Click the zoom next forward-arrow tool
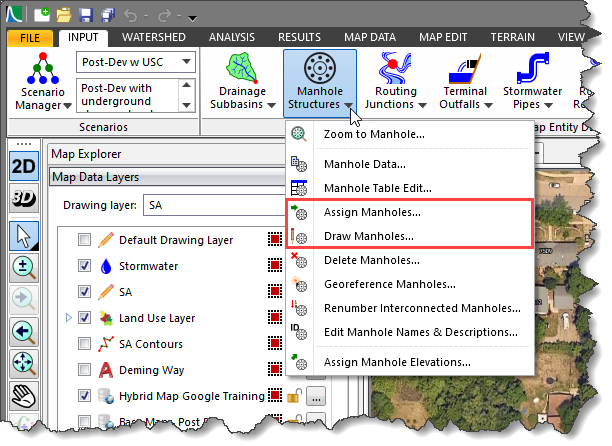This screenshot has height=446, width=612. [24, 300]
